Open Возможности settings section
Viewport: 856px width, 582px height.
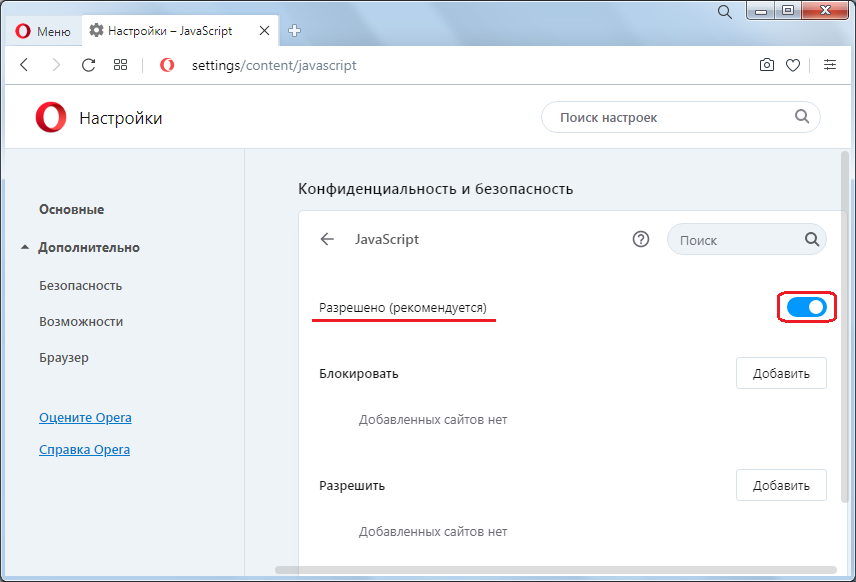(x=81, y=322)
